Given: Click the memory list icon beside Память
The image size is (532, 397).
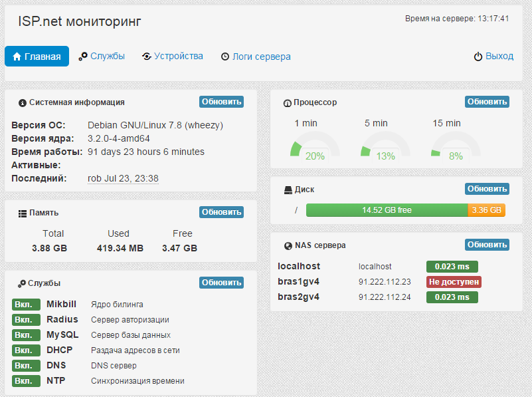Looking at the screenshot, I should 22,213.
